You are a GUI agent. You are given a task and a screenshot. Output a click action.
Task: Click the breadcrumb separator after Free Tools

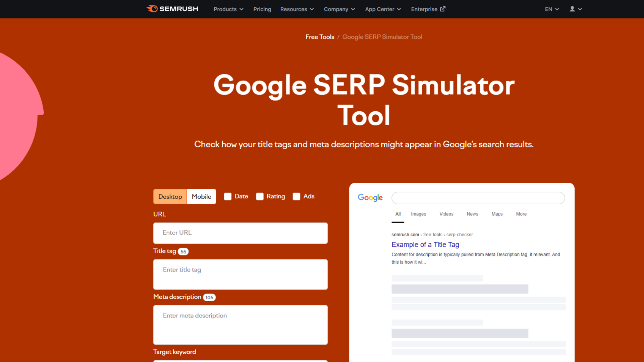(x=339, y=37)
